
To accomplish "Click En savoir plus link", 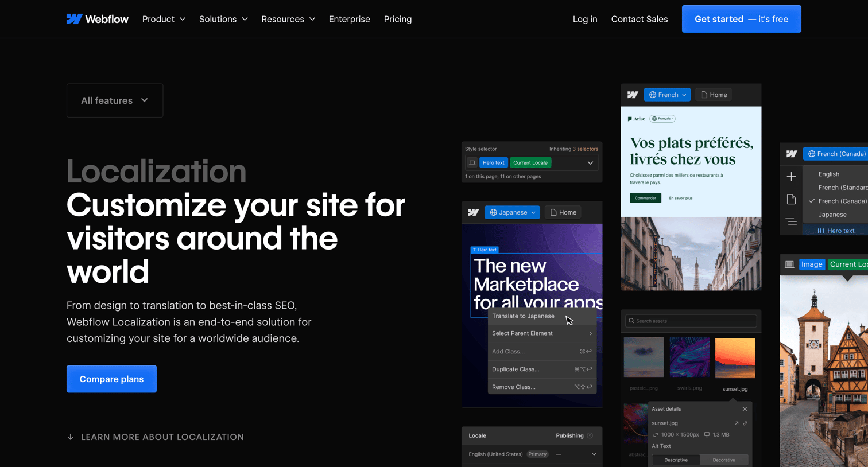I will coord(681,198).
